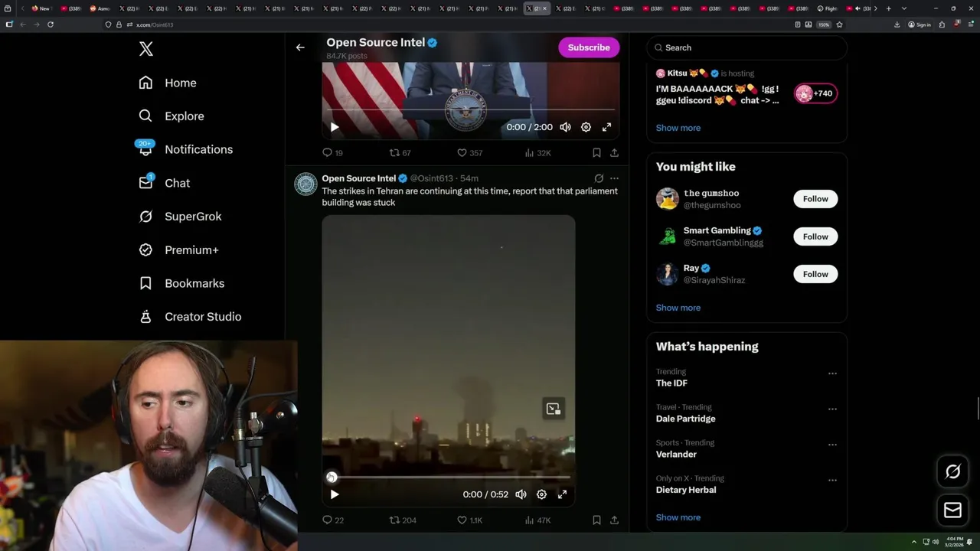980x551 pixels.
Task: View analytics showing 32K views
Action: click(x=537, y=153)
